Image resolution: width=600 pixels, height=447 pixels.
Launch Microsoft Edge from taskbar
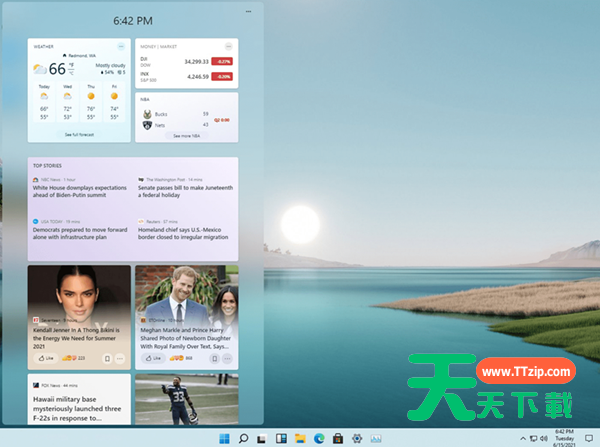319,438
